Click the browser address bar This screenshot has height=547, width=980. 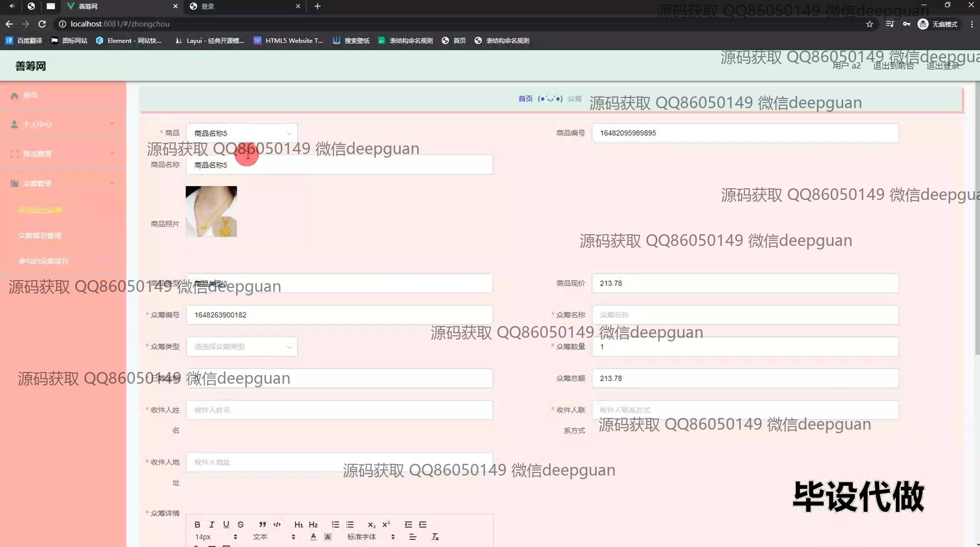pos(459,24)
